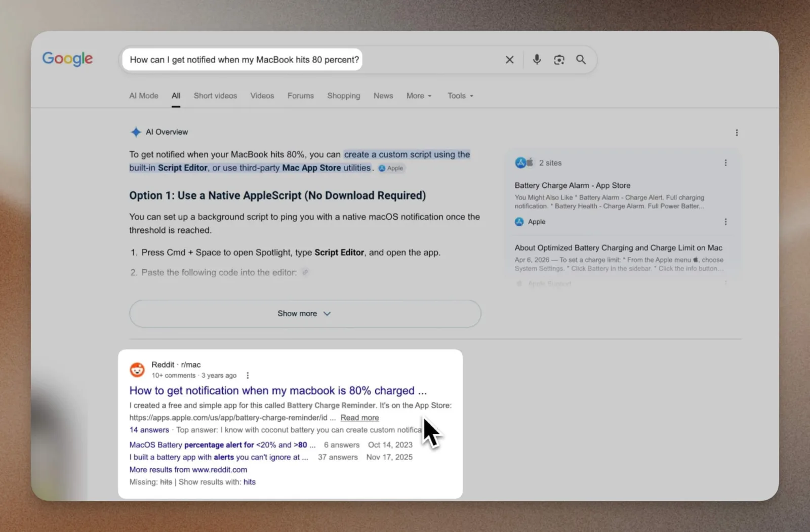The height and width of the screenshot is (532, 810).
Task: Open the Forums tab
Action: (x=301, y=96)
